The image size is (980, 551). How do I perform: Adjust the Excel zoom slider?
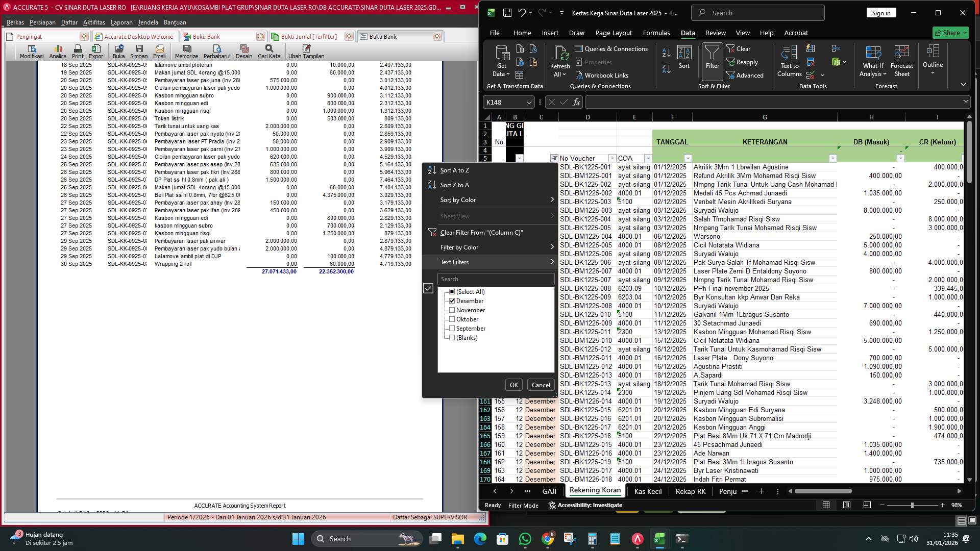[x=911, y=505]
